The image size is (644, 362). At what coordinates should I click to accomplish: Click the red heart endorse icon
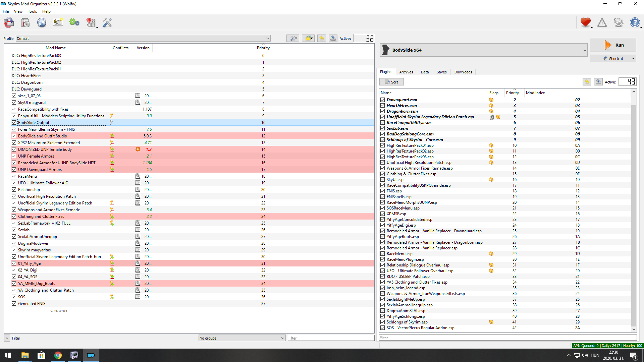(x=586, y=22)
